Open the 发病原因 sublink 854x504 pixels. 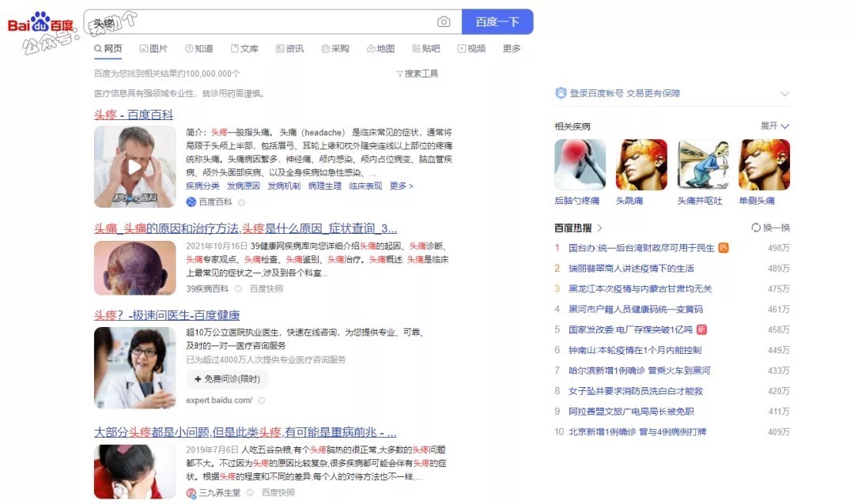coord(244,186)
